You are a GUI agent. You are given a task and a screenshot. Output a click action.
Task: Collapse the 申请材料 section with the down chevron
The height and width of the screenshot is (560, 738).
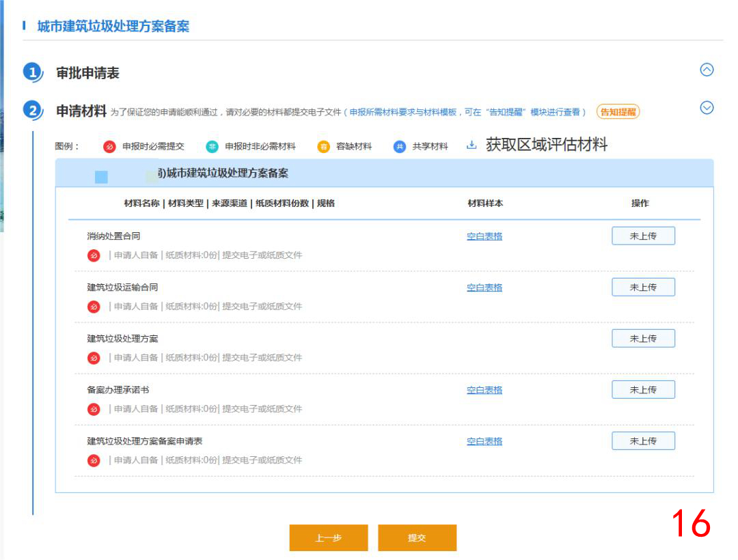707,108
